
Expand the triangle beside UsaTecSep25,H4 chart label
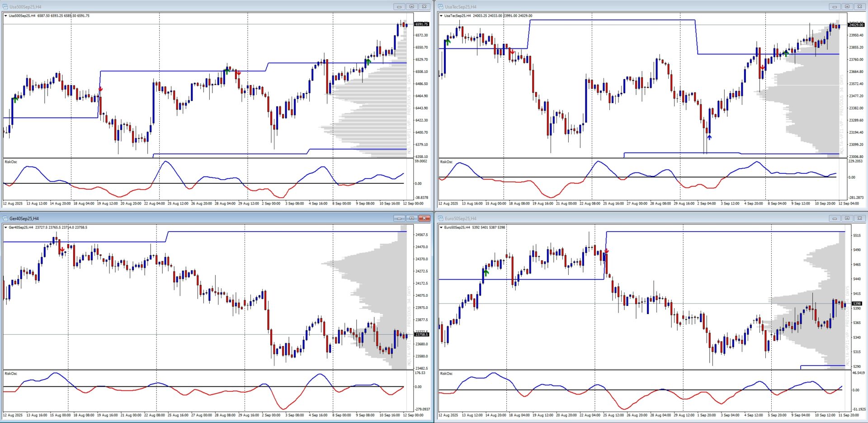point(441,16)
